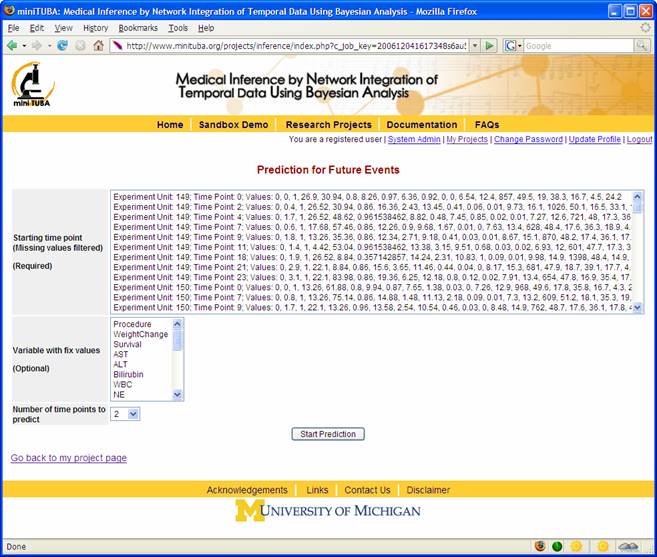The width and height of the screenshot is (657, 557).
Task: Follow the Change Password link
Action: 528,139
